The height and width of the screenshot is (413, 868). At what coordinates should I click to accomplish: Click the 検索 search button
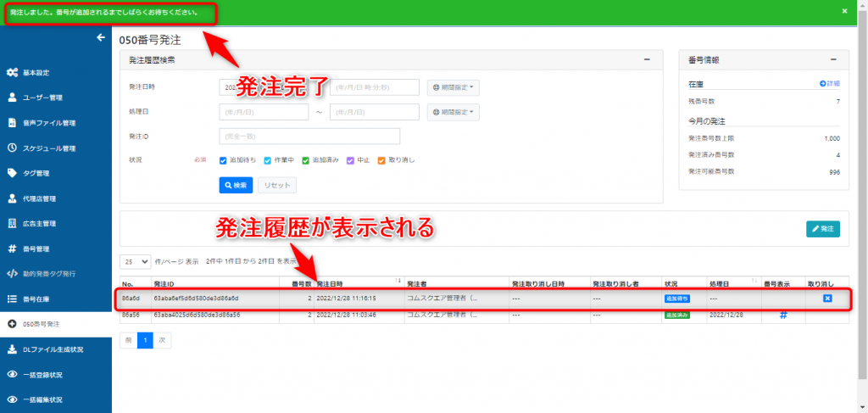pos(236,186)
